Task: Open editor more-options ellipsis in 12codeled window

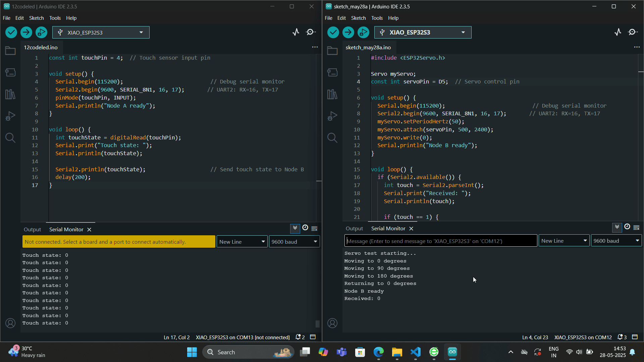Action: coord(315,47)
